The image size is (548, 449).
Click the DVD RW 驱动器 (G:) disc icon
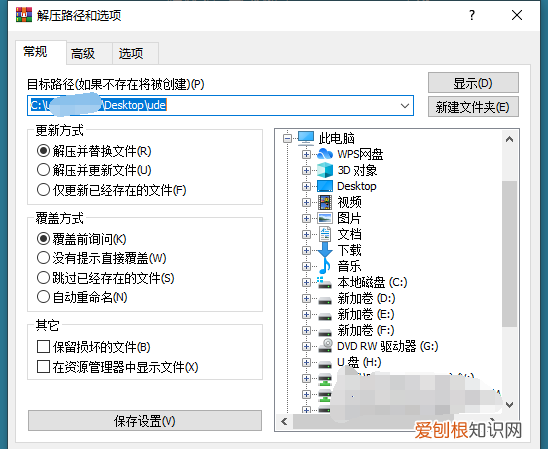tap(325, 346)
